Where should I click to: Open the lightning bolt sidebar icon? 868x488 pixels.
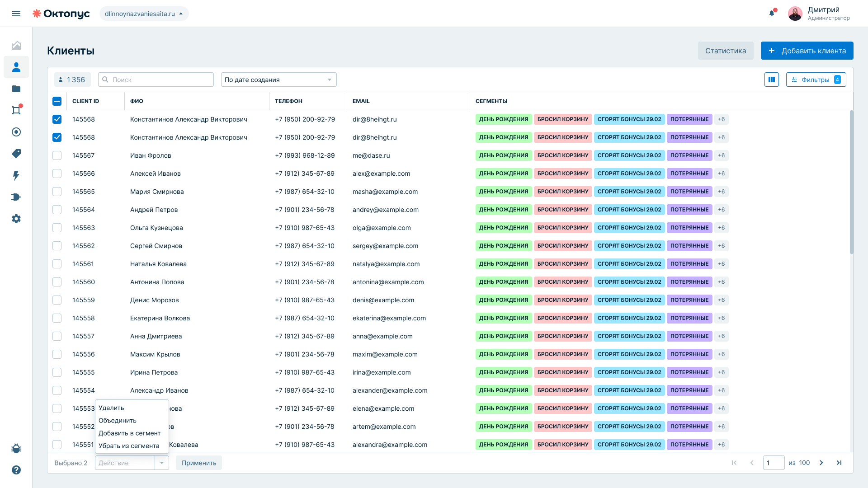pyautogui.click(x=16, y=175)
